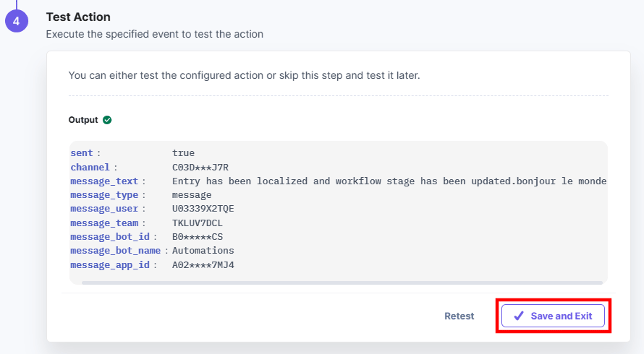Click the sent key in output
644x354 pixels.
pyautogui.click(x=82, y=153)
